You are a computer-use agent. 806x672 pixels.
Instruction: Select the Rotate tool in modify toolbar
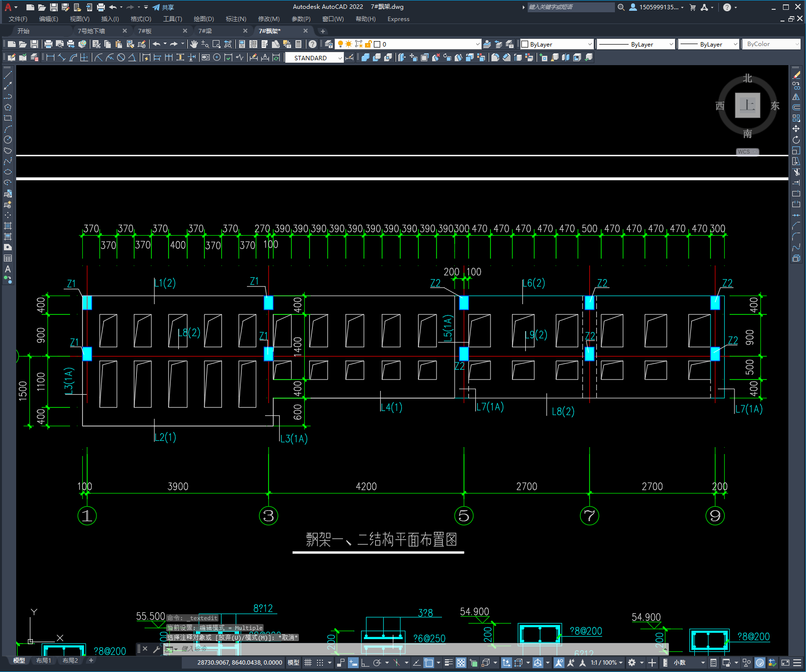[796, 140]
